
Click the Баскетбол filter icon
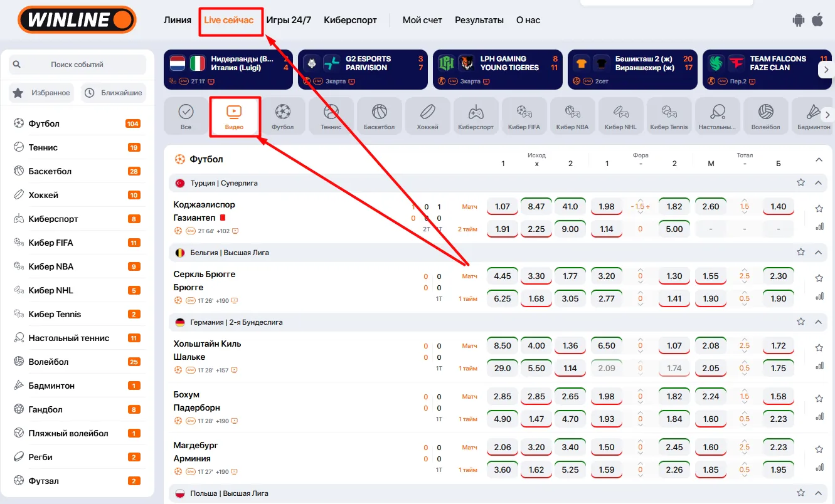pos(379,117)
